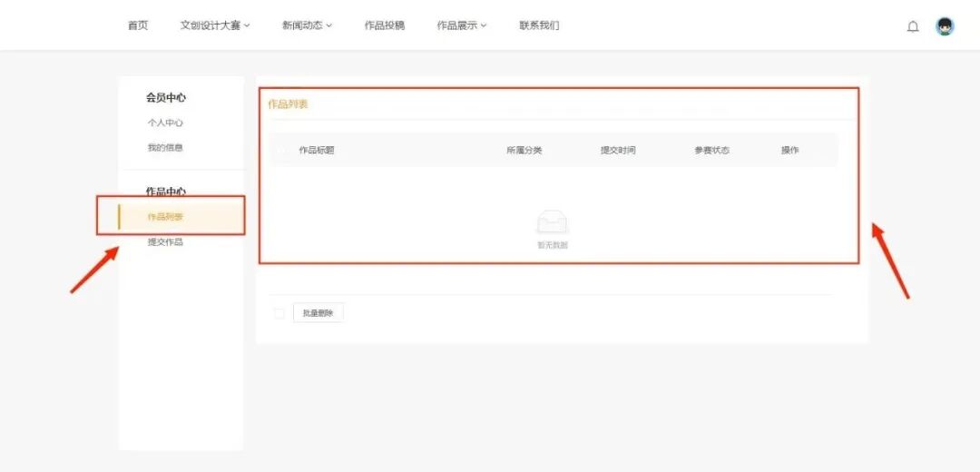Open the user avatar menu
Screen dimensions: 980x472
[x=945, y=26]
